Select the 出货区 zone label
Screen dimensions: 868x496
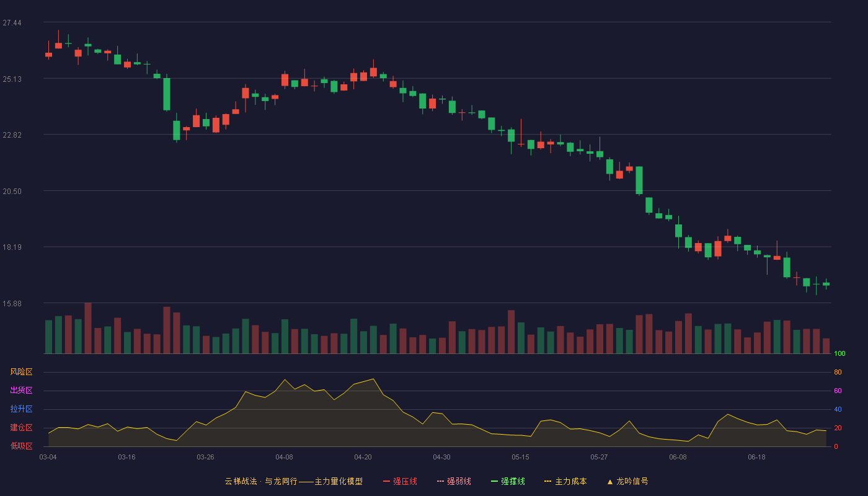pos(21,391)
